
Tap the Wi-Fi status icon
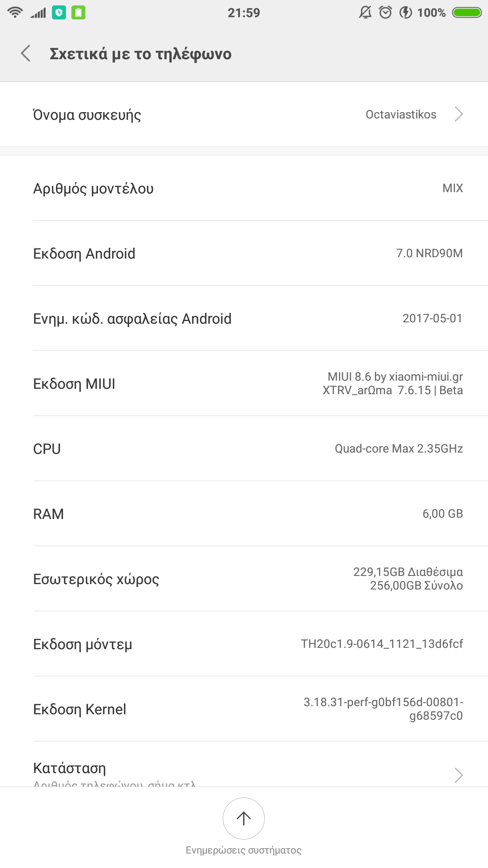[15, 12]
